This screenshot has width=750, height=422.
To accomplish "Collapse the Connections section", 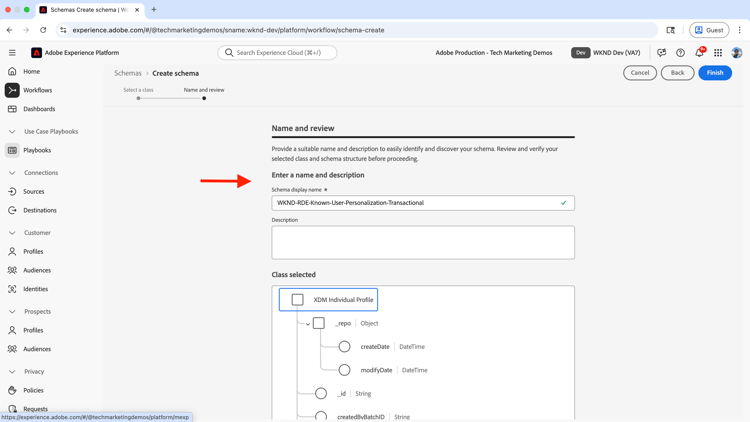I will [x=12, y=173].
